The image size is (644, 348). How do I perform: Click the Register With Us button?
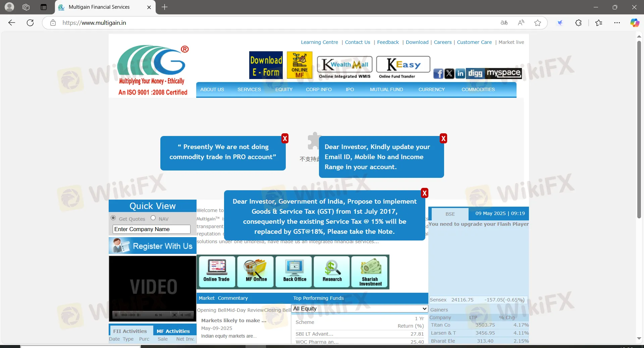tap(153, 246)
